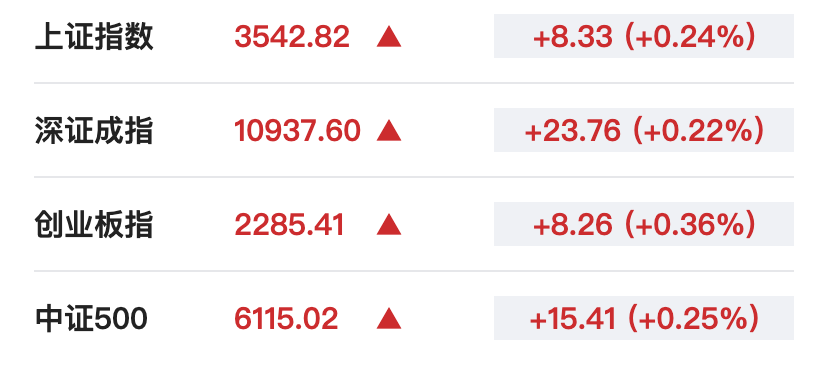Screen dimensions: 832x372
Task: Tap the +8.26 (+0.36%) change badge
Action: [x=644, y=224]
